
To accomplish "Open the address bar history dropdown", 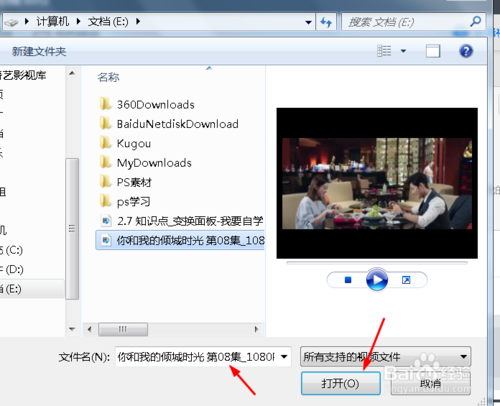I will [x=308, y=22].
